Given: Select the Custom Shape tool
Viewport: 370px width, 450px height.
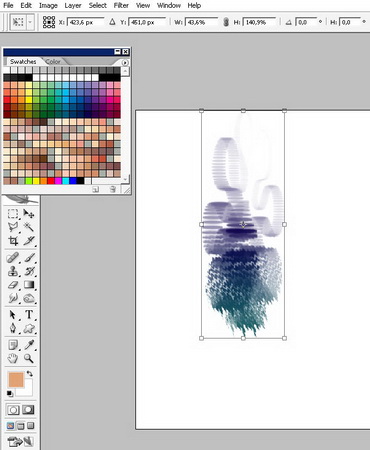Looking at the screenshot, I should pyautogui.click(x=29, y=328).
